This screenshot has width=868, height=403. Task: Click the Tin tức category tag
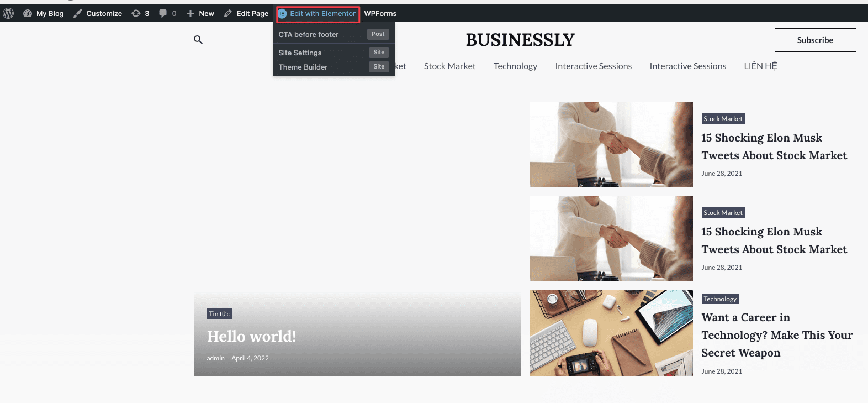(219, 314)
